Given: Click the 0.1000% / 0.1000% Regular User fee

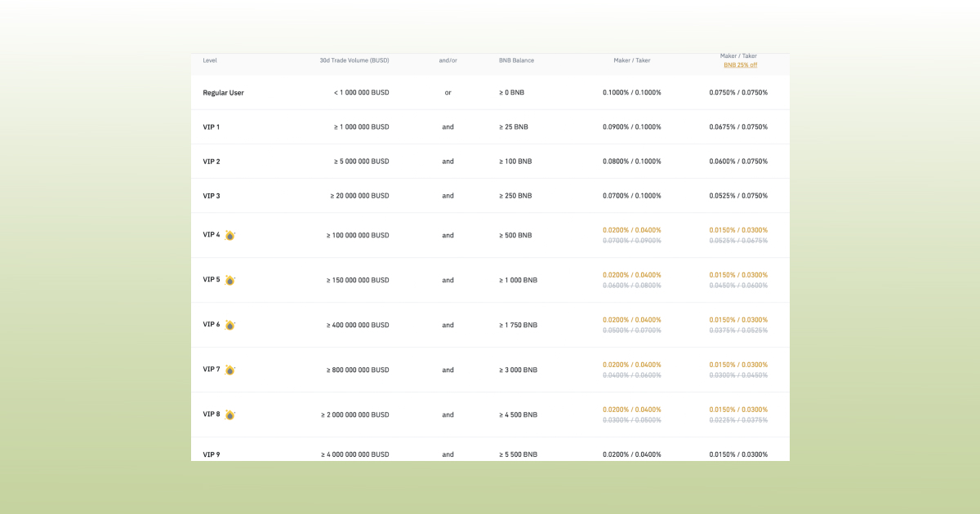Looking at the screenshot, I should (632, 92).
